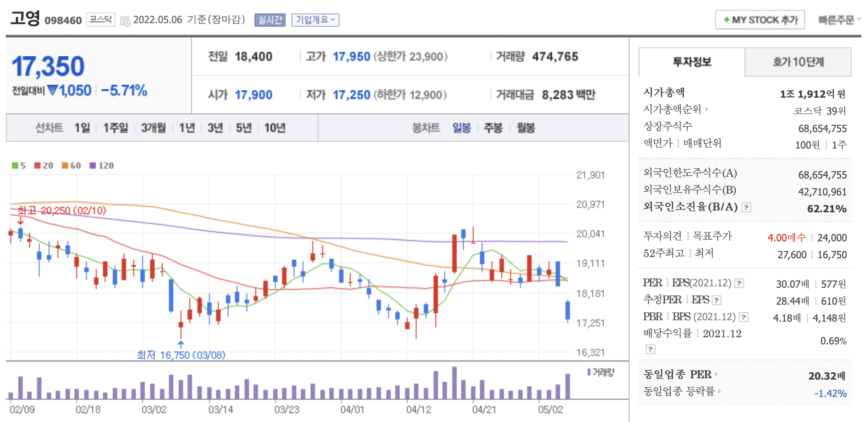The width and height of the screenshot is (868, 422).
Task: Click the orange 60-day moving average swatch
Action: point(65,165)
